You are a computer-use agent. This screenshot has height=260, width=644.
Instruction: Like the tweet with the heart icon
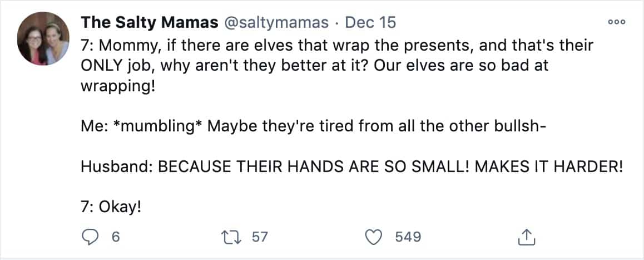pyautogui.click(x=373, y=237)
